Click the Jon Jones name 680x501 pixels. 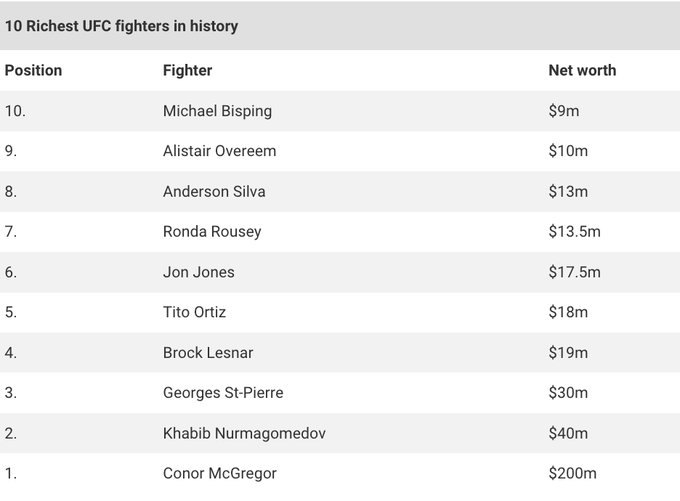point(199,272)
